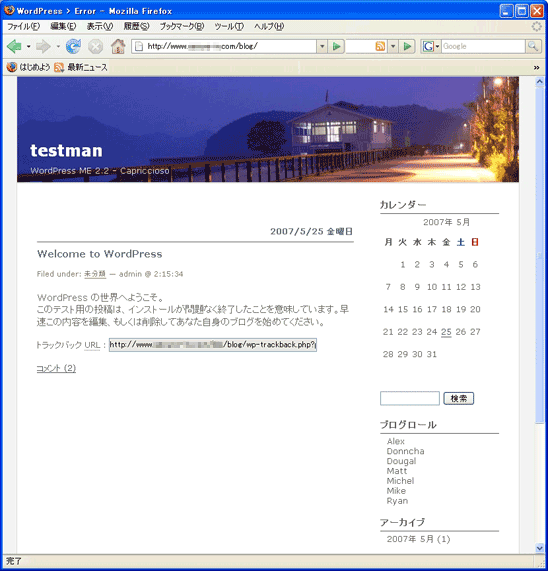Click the sidebar search text field
Viewport: 548px width, 571px height.
coord(410,398)
